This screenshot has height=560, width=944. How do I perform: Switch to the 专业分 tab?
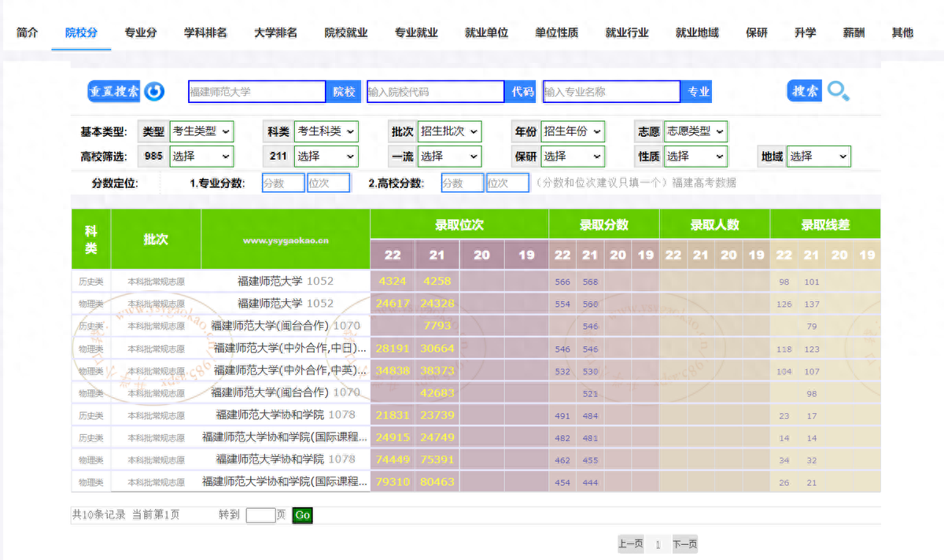click(141, 33)
